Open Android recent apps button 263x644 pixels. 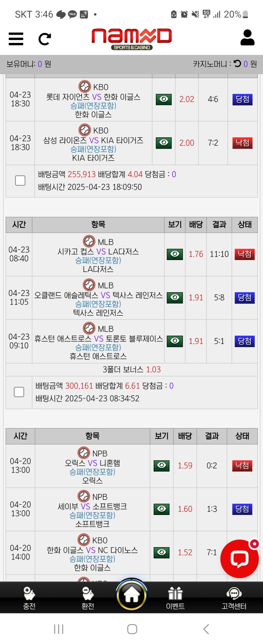coord(59,629)
